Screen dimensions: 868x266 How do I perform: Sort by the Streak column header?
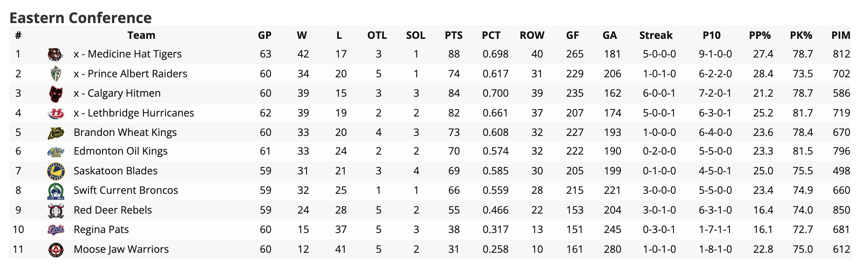[x=656, y=36]
